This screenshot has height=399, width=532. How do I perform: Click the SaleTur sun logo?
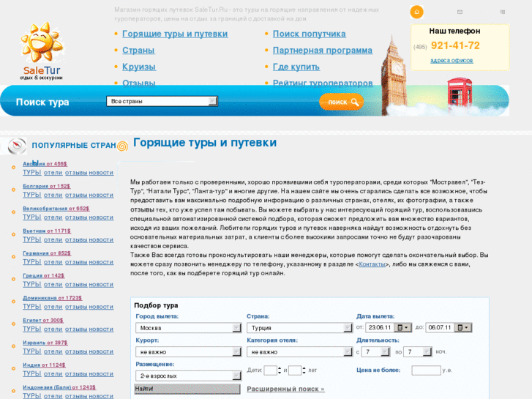pyautogui.click(x=42, y=51)
